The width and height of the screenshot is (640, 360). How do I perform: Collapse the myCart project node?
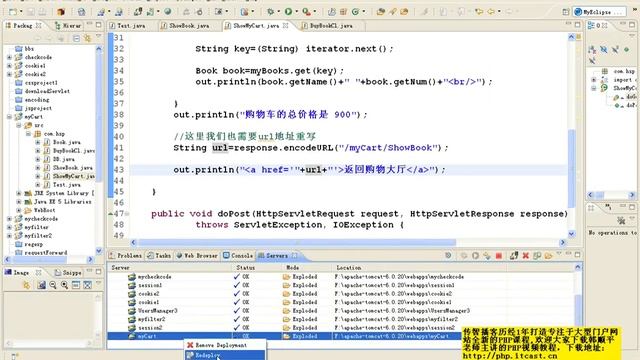(x=9, y=117)
